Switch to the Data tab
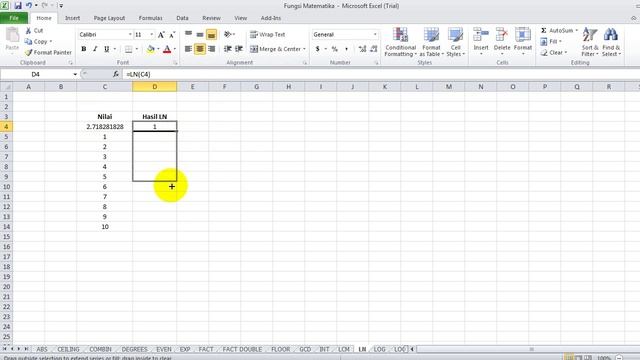Image resolution: width=640 pixels, height=360 pixels. [x=182, y=18]
